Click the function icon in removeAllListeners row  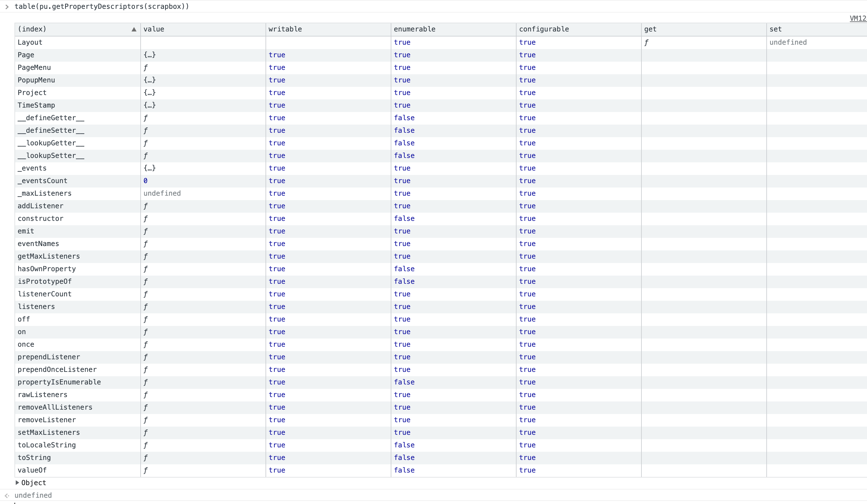(x=146, y=407)
